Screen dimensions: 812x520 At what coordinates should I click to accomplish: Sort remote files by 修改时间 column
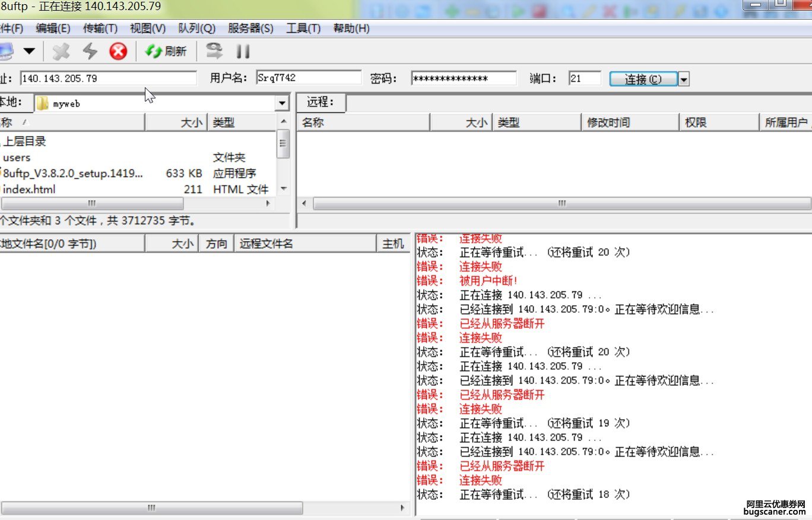pyautogui.click(x=629, y=122)
